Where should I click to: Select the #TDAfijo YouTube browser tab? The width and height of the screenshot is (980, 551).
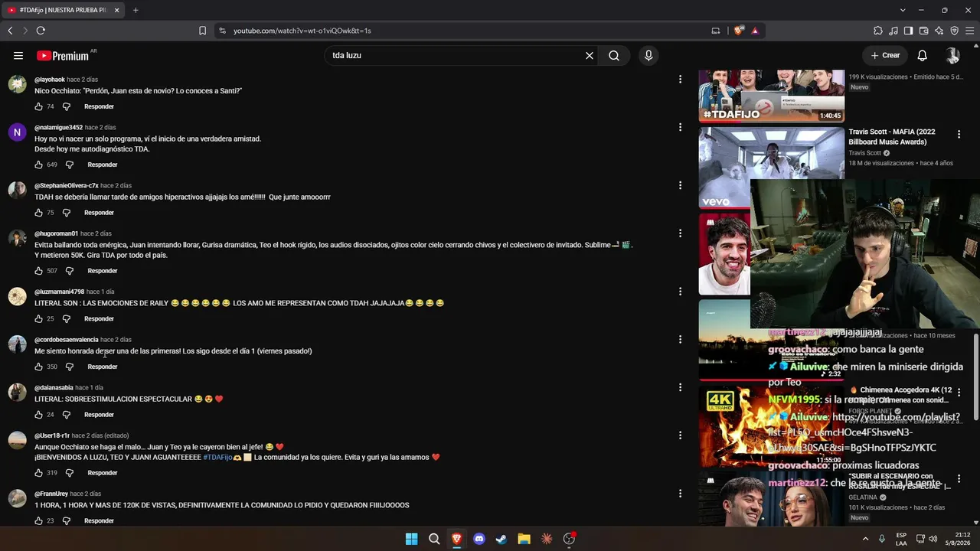click(64, 10)
